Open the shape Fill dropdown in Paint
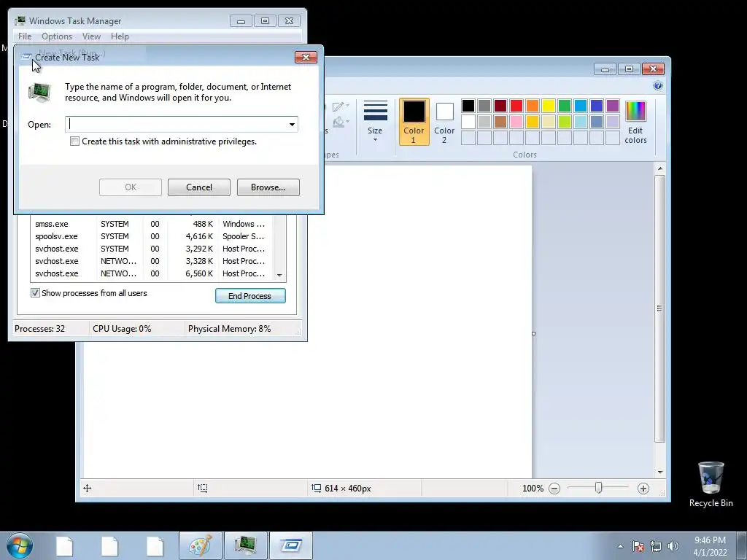This screenshot has height=560, width=747. coord(341,122)
